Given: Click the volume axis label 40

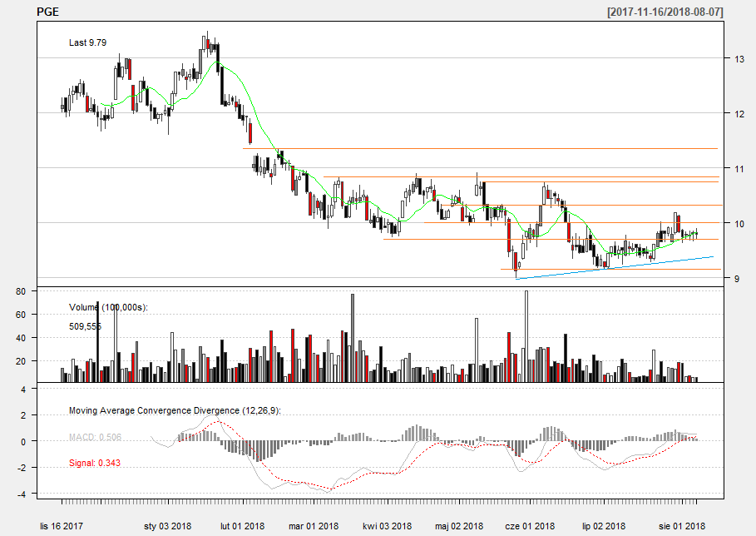Looking at the screenshot, I should click(21, 338).
